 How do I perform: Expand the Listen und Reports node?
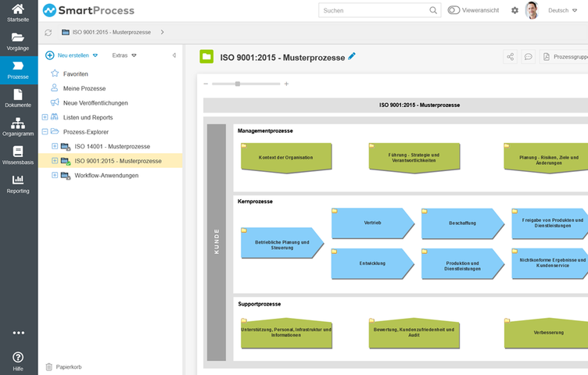(x=45, y=117)
